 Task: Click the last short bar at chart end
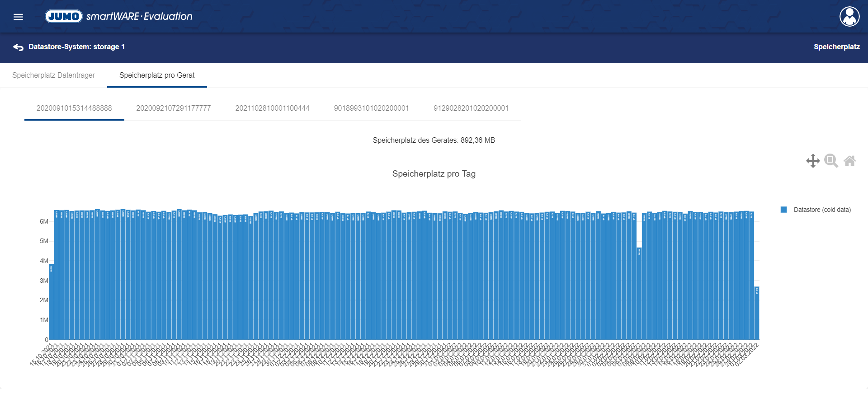[x=757, y=314]
